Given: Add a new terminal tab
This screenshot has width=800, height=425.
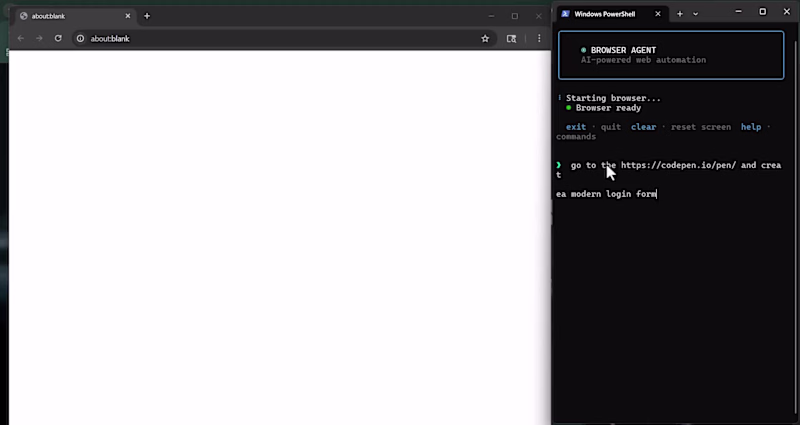Looking at the screenshot, I should [x=680, y=14].
